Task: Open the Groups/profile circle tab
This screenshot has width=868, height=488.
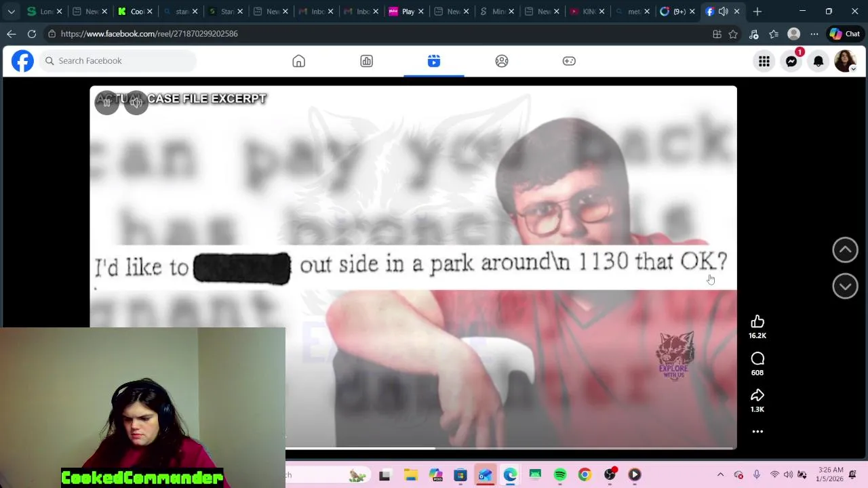Action: click(x=502, y=61)
